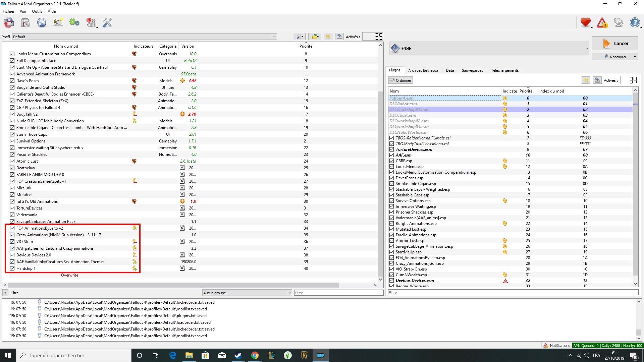Click the red heart Endorse icon
The width and height of the screenshot is (644, 362).
586,23
